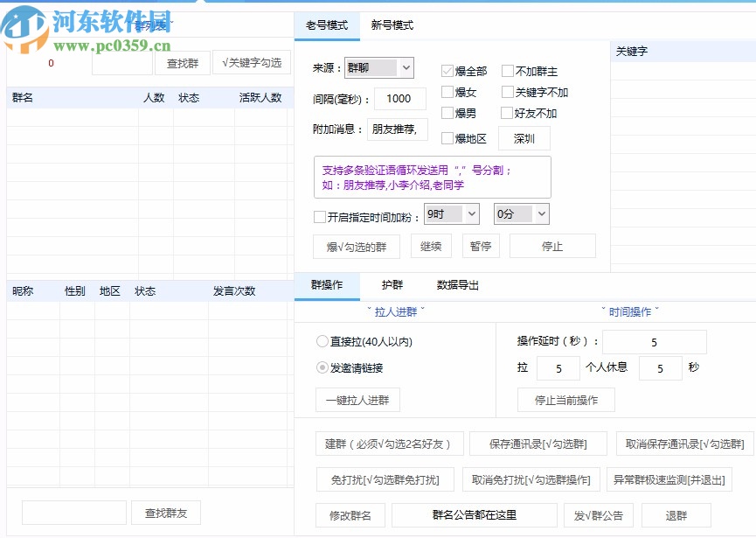Click the 间隔(毫秒) interval input showing 1000
This screenshot has width=756, height=538.
[399, 99]
